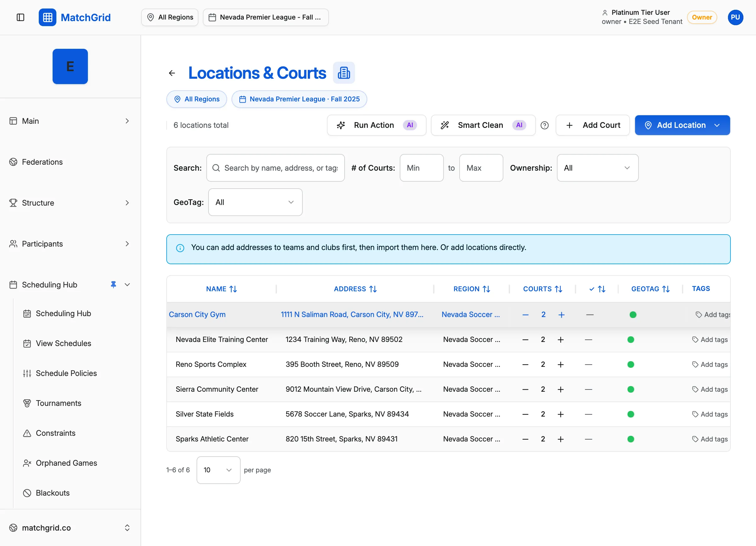The width and height of the screenshot is (756, 546).
Task: Click the back arrow above the filters
Action: [172, 73]
